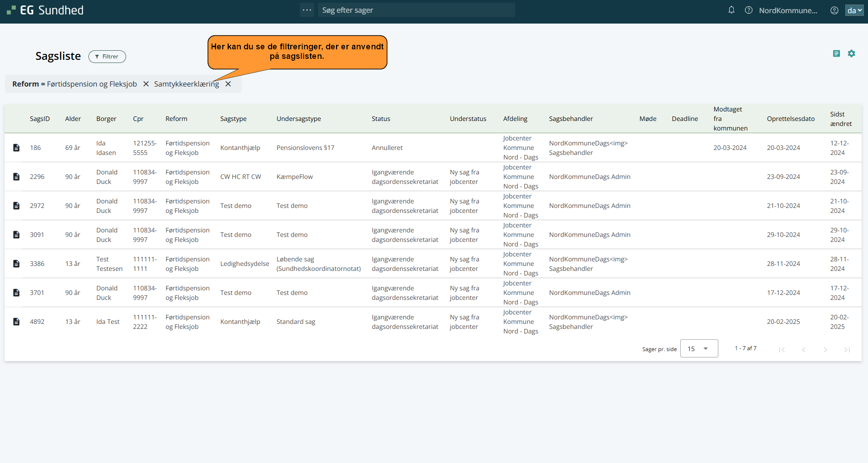Click KæmpeFlow subtype cell

295,177
